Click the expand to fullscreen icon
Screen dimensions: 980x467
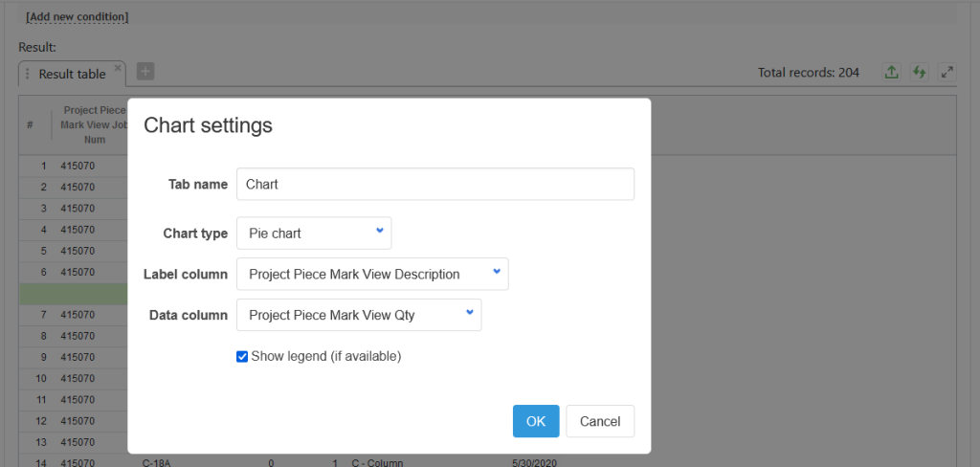click(947, 72)
